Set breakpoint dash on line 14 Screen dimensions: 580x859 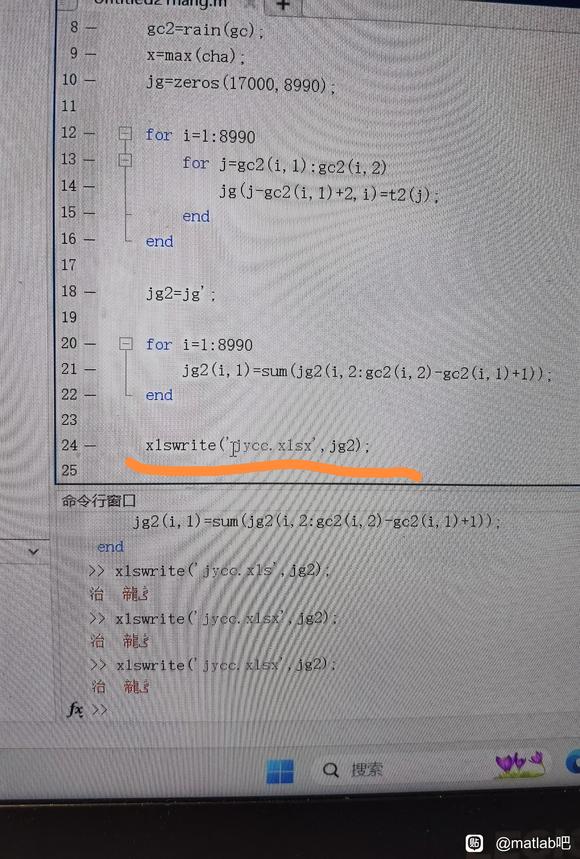89,187
